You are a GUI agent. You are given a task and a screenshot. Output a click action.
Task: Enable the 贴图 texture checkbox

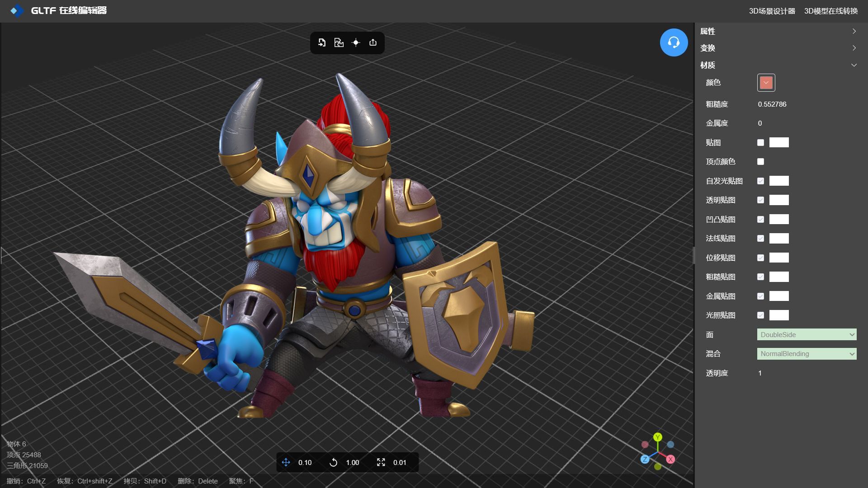click(760, 143)
